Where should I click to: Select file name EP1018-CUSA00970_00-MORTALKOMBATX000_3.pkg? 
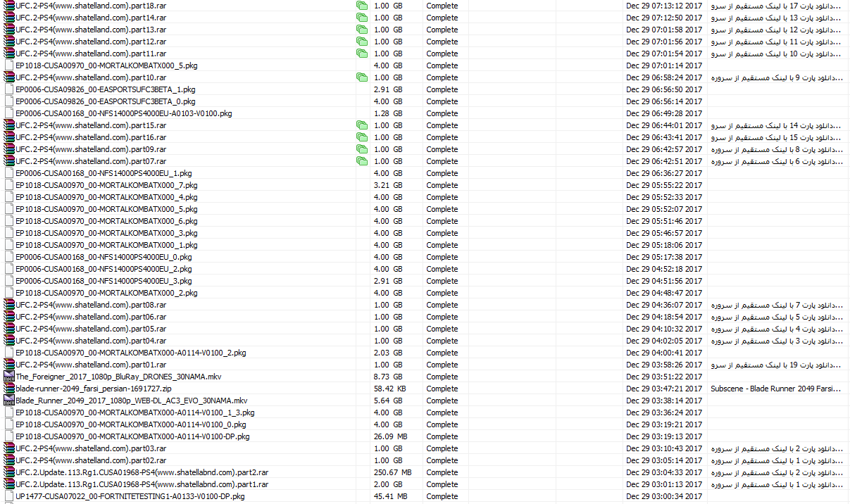pos(106,233)
